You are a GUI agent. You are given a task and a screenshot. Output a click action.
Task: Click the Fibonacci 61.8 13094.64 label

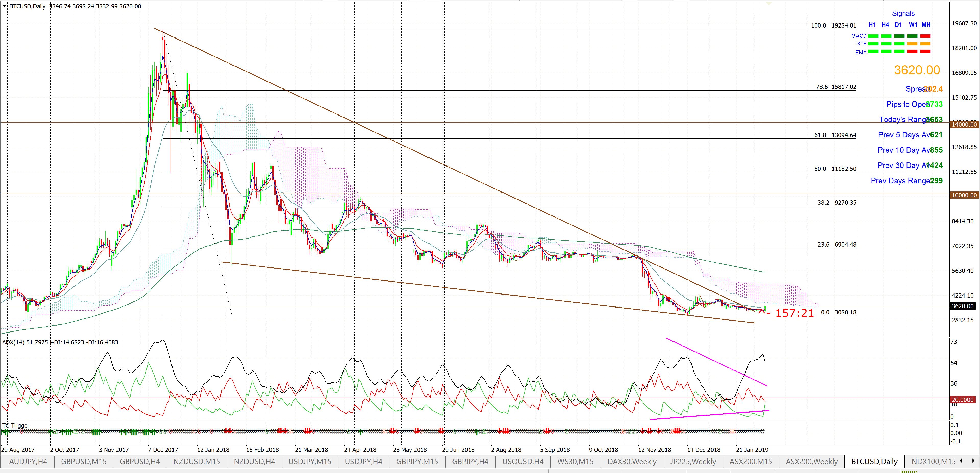click(835, 135)
